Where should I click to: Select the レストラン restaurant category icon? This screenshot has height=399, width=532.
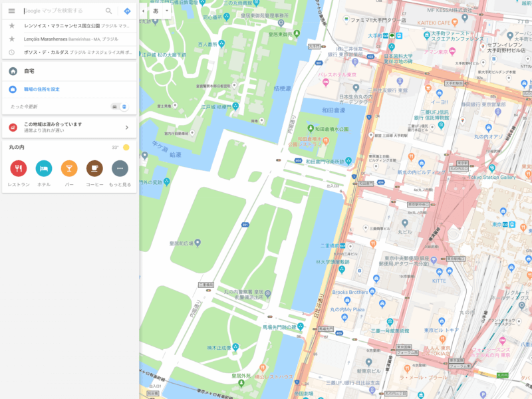tap(18, 168)
